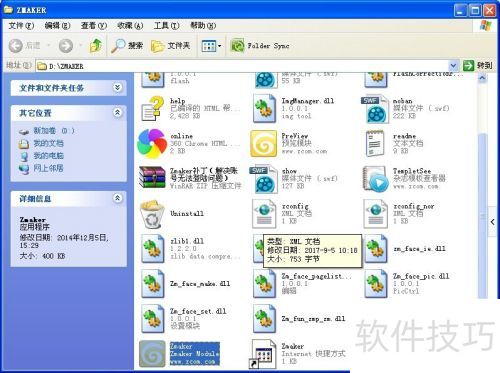Go to the 新加卷 (D:) drive link

point(47,131)
